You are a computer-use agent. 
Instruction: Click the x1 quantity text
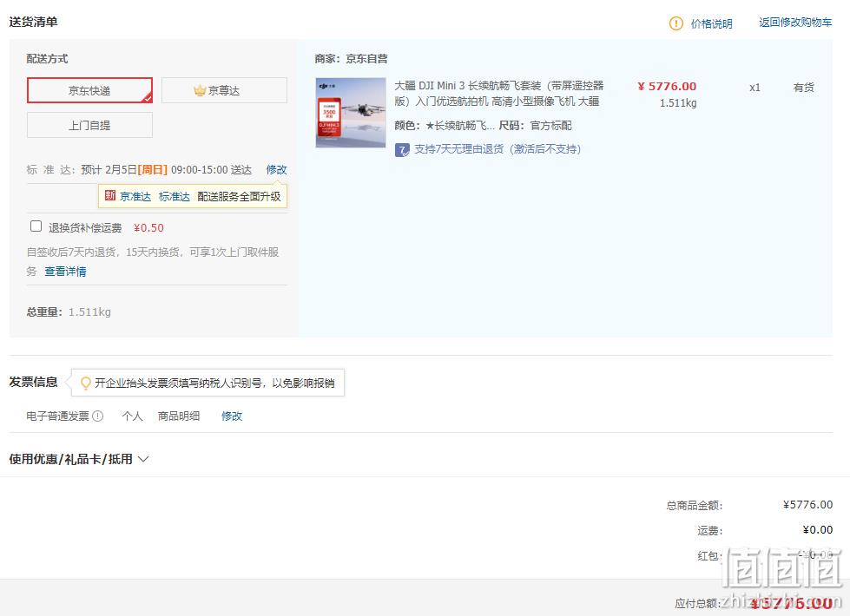point(754,88)
